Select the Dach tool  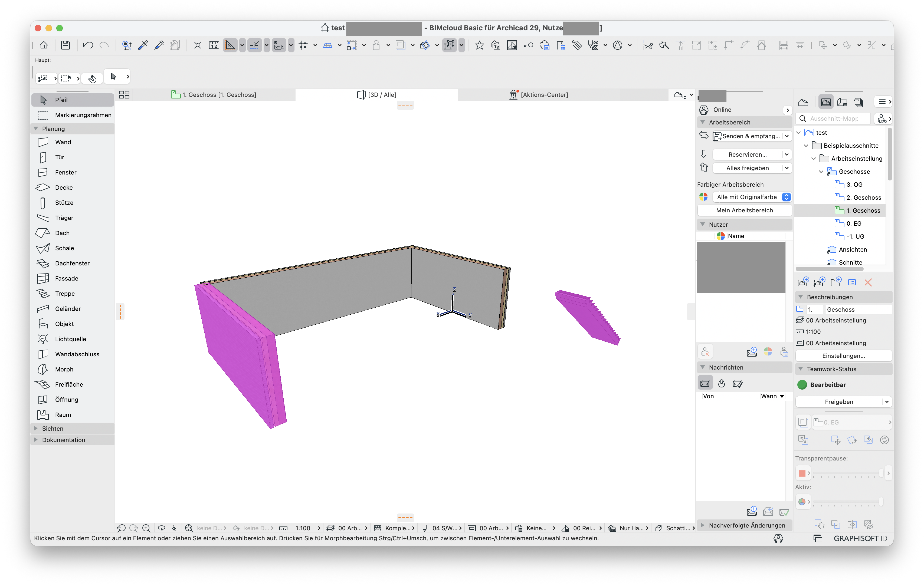[73, 233]
